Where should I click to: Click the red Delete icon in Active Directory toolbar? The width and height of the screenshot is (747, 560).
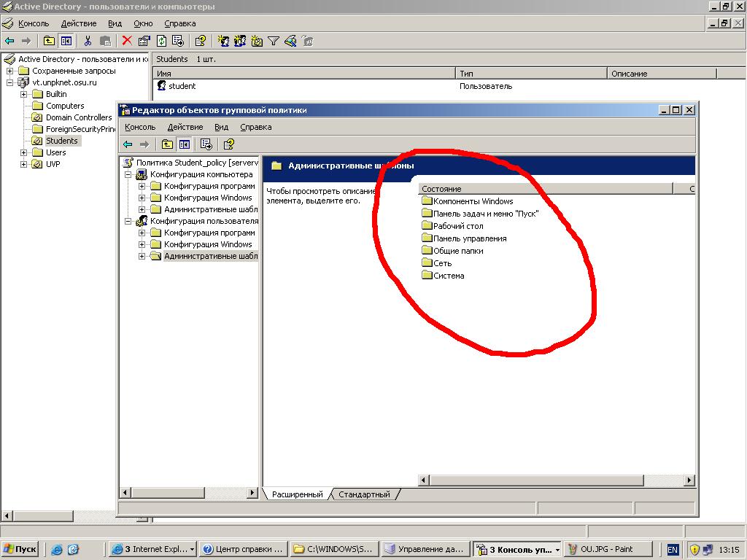tap(127, 42)
